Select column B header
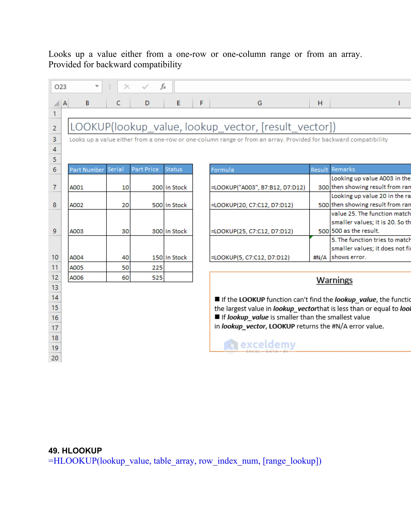The height and width of the screenshot is (532, 411). coord(87,103)
